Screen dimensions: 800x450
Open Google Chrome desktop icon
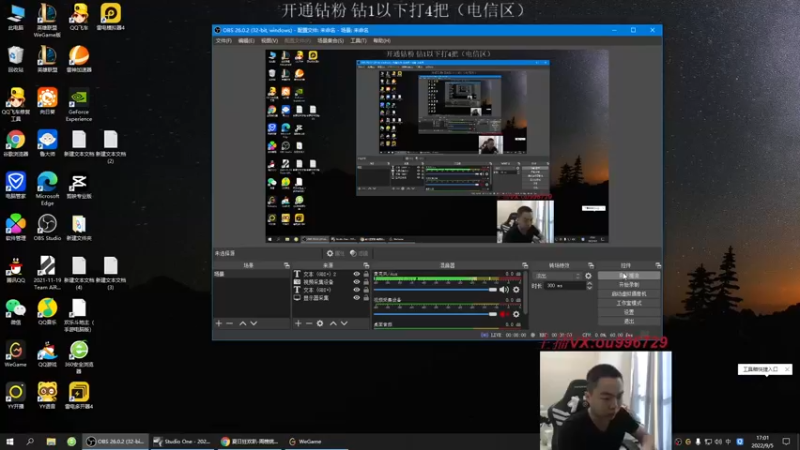pyautogui.click(x=16, y=143)
